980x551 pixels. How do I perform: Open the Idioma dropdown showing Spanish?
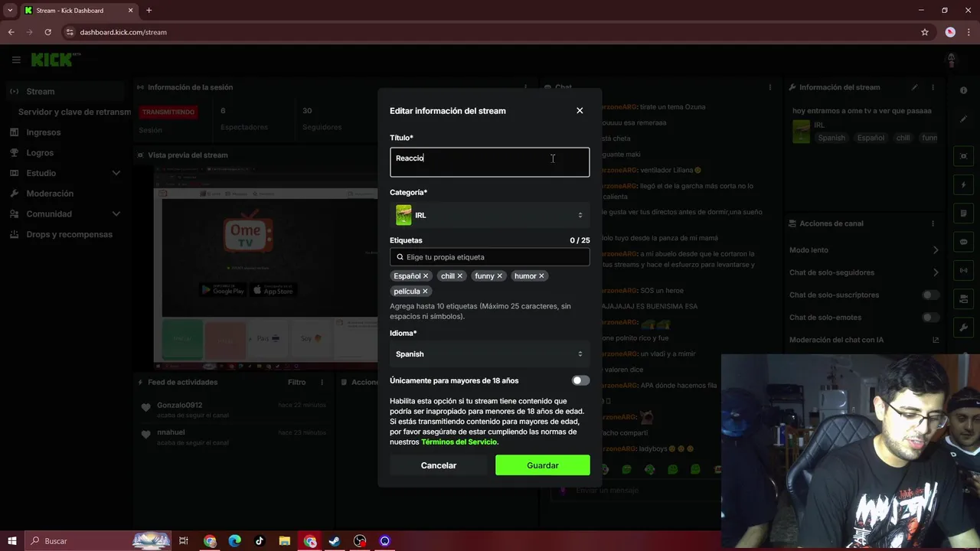click(489, 354)
